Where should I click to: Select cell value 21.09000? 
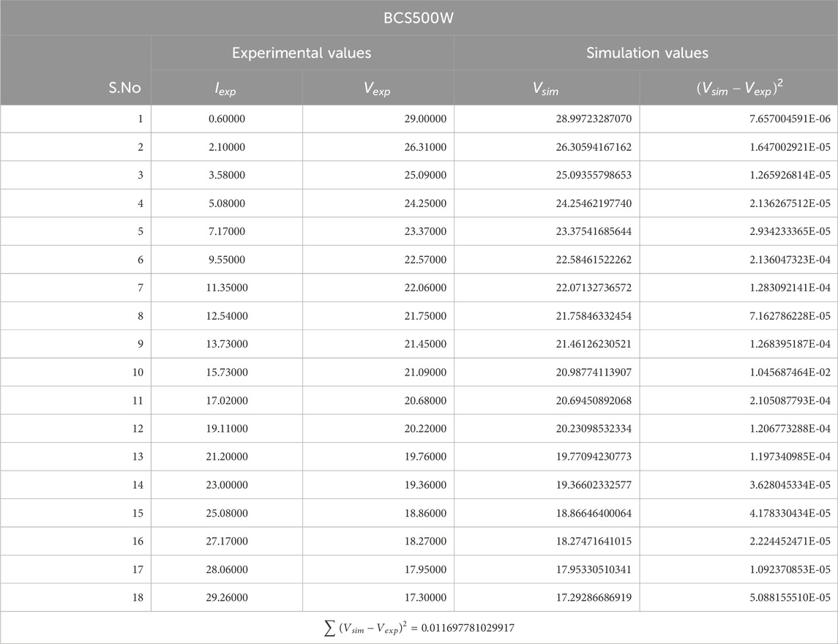coord(425,372)
